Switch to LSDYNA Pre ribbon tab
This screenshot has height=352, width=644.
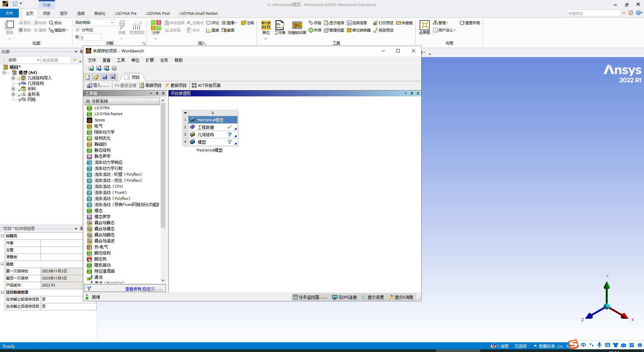126,13
